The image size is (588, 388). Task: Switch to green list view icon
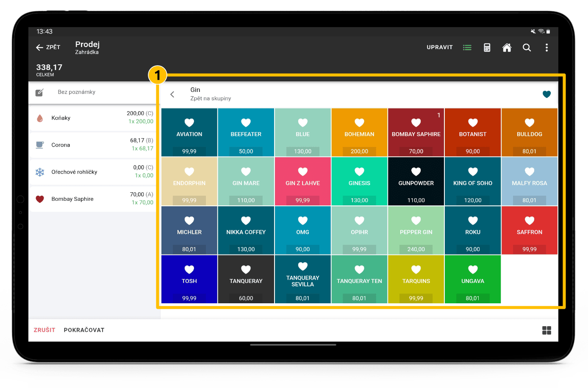click(x=467, y=47)
